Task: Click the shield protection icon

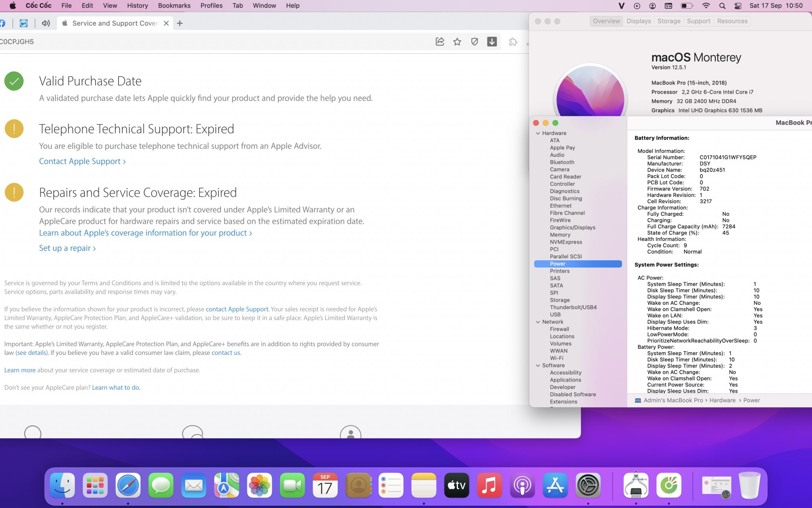Action: click(x=475, y=42)
